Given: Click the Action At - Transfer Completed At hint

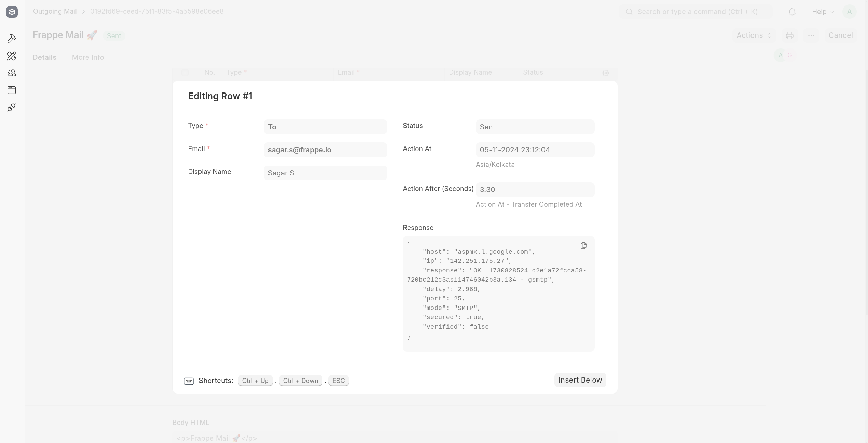Looking at the screenshot, I should (x=528, y=204).
